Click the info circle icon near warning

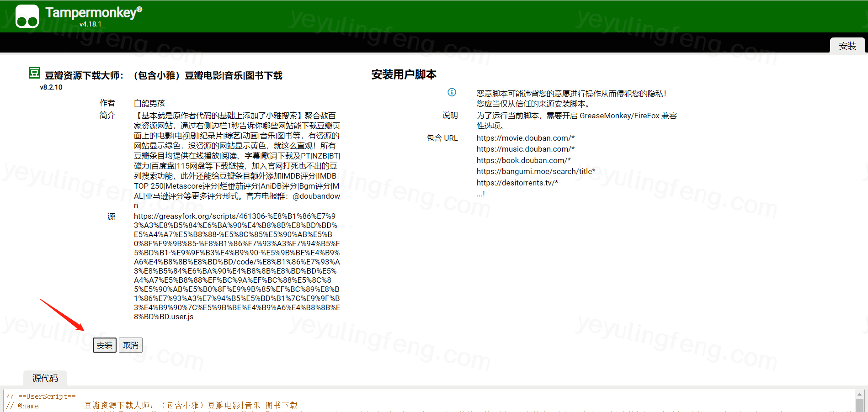pyautogui.click(x=452, y=92)
